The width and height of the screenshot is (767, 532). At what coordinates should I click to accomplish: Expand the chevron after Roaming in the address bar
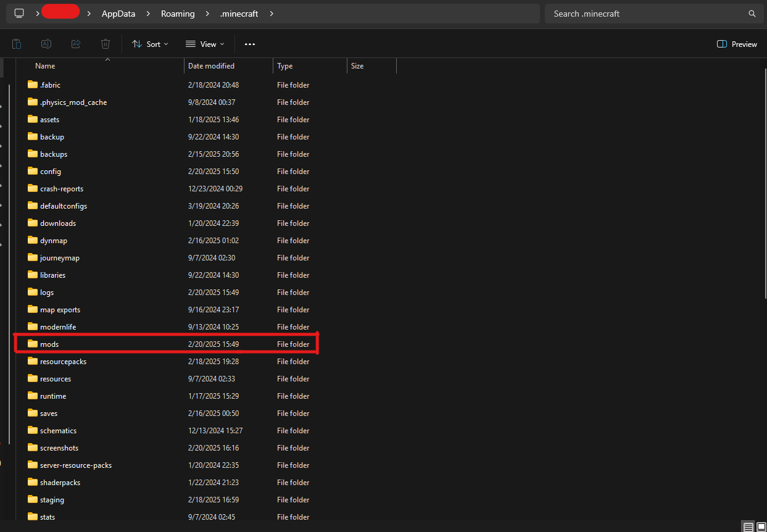[x=207, y=14]
